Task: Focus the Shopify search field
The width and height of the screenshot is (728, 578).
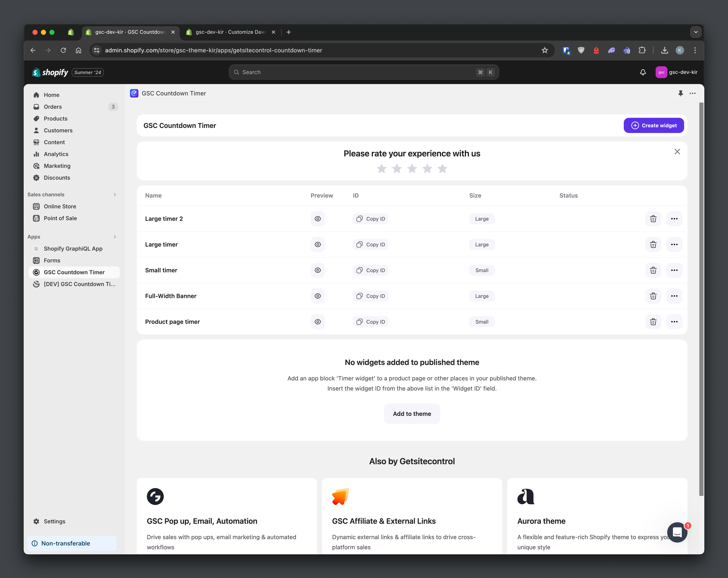Action: (363, 72)
